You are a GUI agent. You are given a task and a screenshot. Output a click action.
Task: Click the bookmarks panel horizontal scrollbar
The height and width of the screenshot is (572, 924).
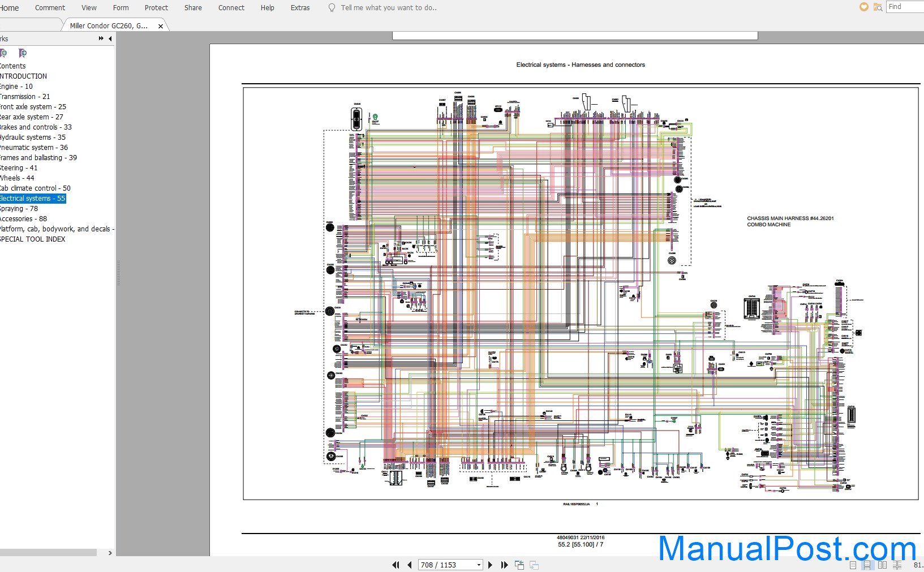48,553
